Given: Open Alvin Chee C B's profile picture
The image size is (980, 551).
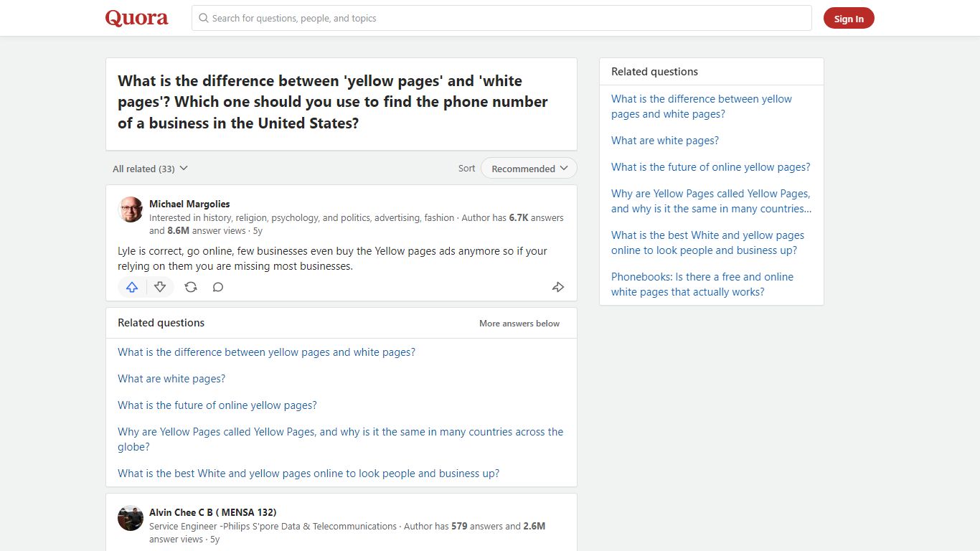Looking at the screenshot, I should 131,518.
